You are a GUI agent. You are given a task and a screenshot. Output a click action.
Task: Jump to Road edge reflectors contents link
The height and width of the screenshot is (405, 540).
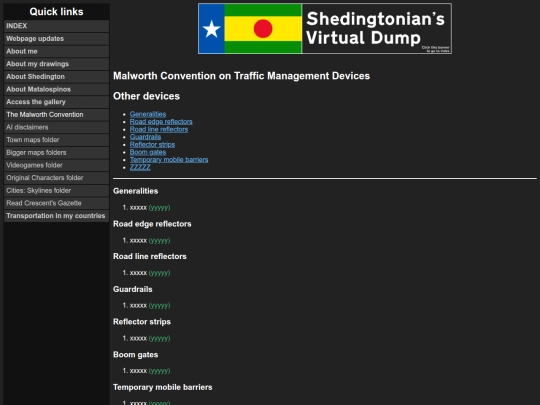click(161, 122)
